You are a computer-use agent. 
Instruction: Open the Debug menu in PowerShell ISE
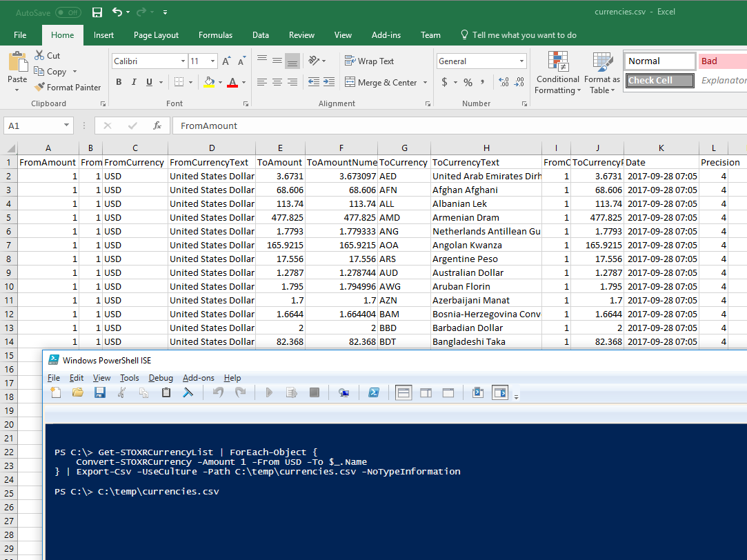(161, 378)
